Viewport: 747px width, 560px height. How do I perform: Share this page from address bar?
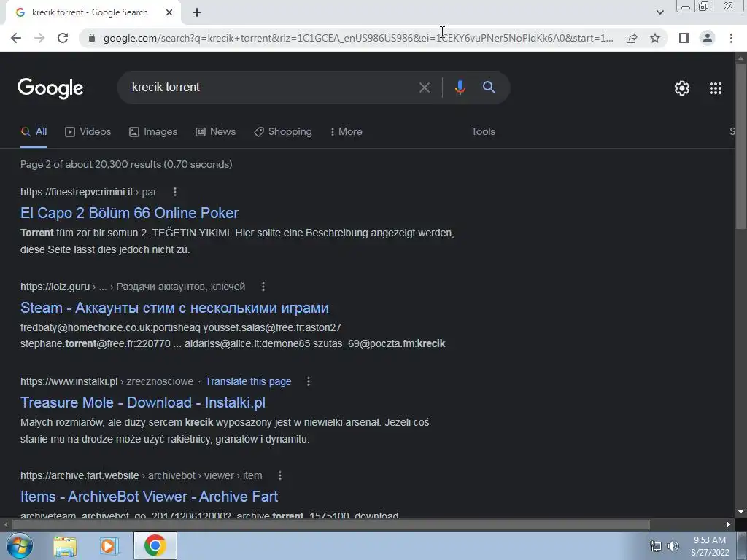632,38
